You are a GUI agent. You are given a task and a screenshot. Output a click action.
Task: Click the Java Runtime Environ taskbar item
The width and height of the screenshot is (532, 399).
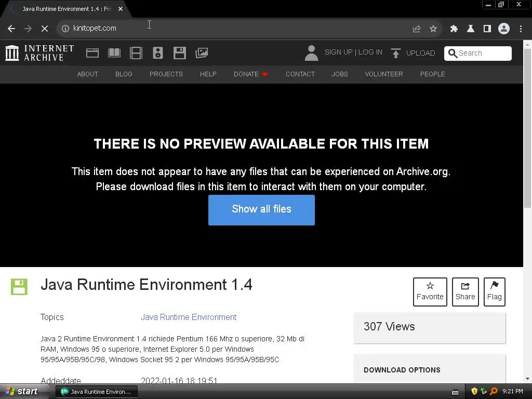click(x=96, y=392)
